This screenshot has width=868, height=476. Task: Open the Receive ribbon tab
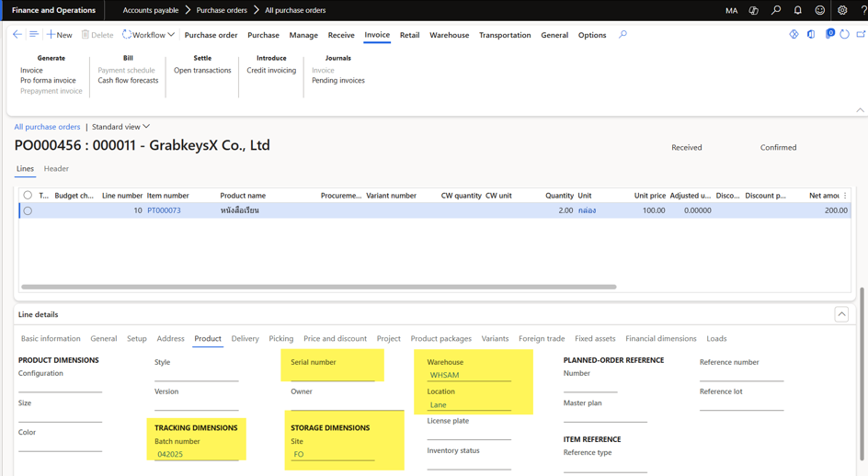coord(341,35)
